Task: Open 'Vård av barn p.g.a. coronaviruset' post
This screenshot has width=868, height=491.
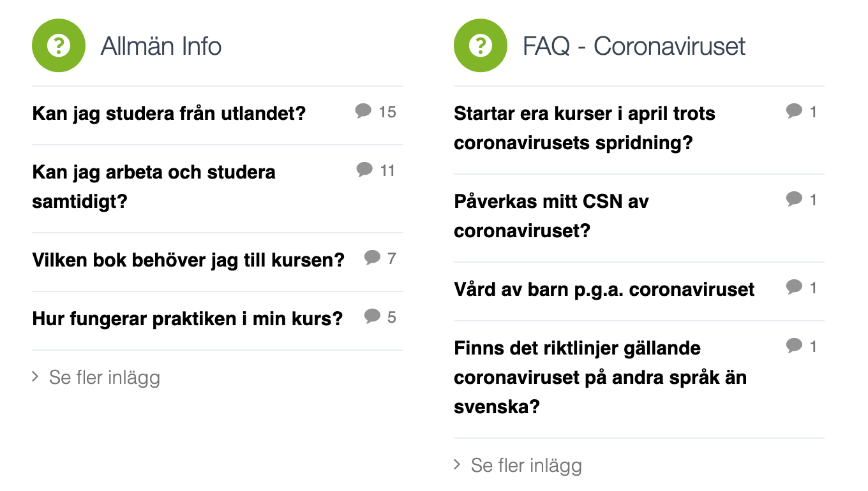Action: 604,289
